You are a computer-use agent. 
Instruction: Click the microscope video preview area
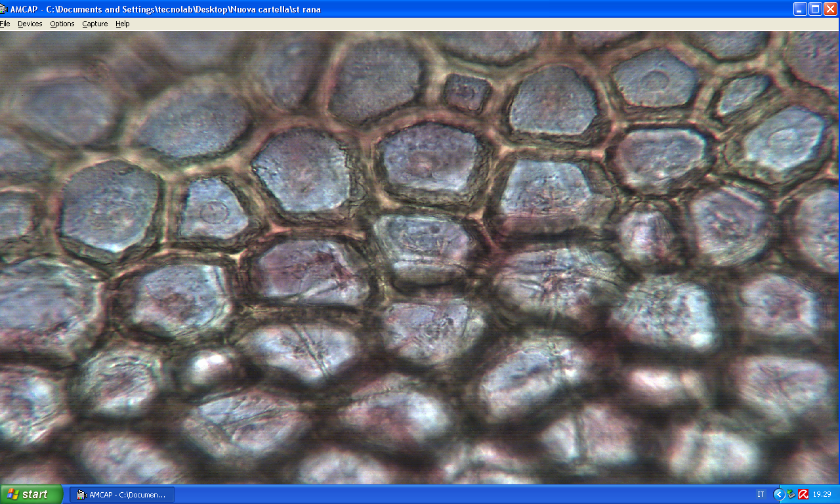[x=420, y=257]
